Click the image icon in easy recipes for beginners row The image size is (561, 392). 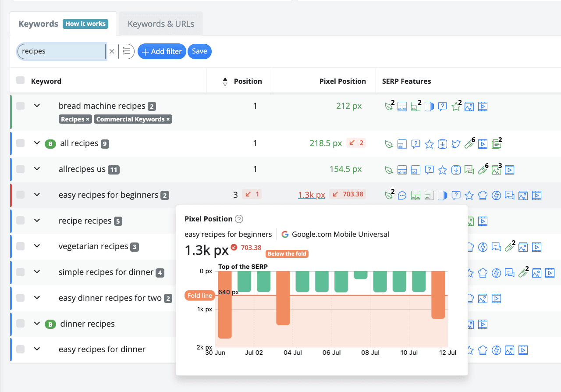[523, 196]
